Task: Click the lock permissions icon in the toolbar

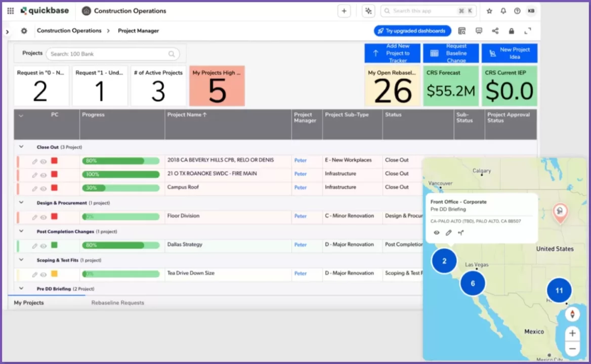Action: coord(511,31)
